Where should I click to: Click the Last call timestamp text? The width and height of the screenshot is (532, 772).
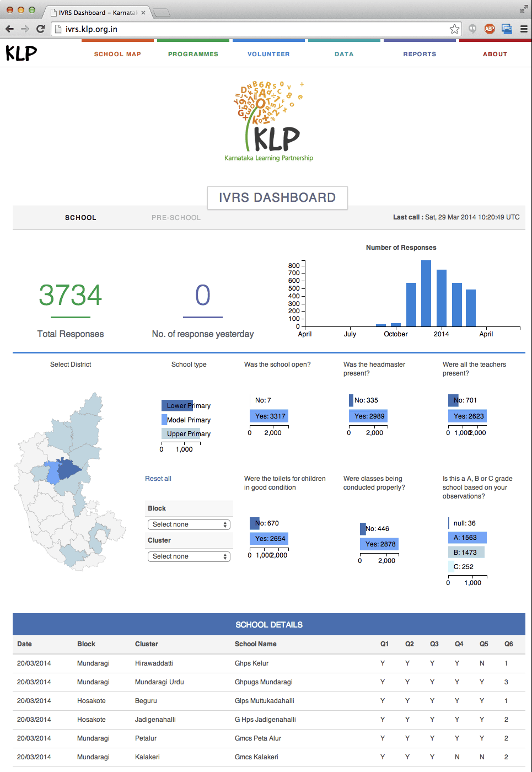click(456, 217)
